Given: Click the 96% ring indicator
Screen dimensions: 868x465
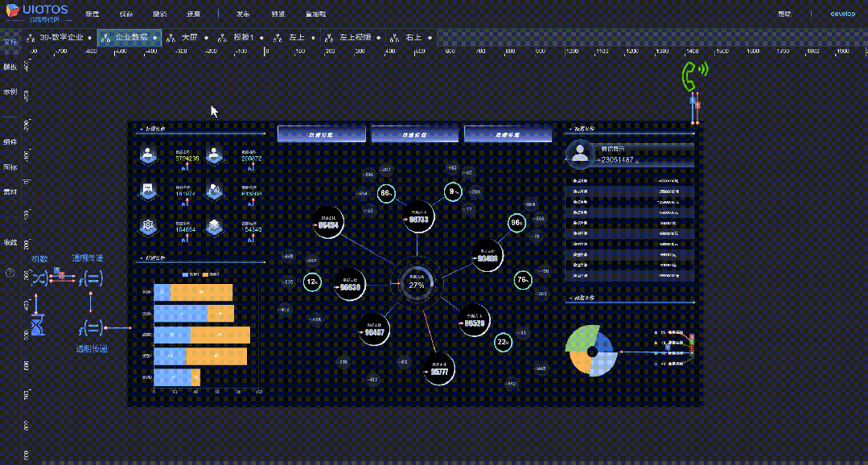Looking at the screenshot, I should click(516, 223).
